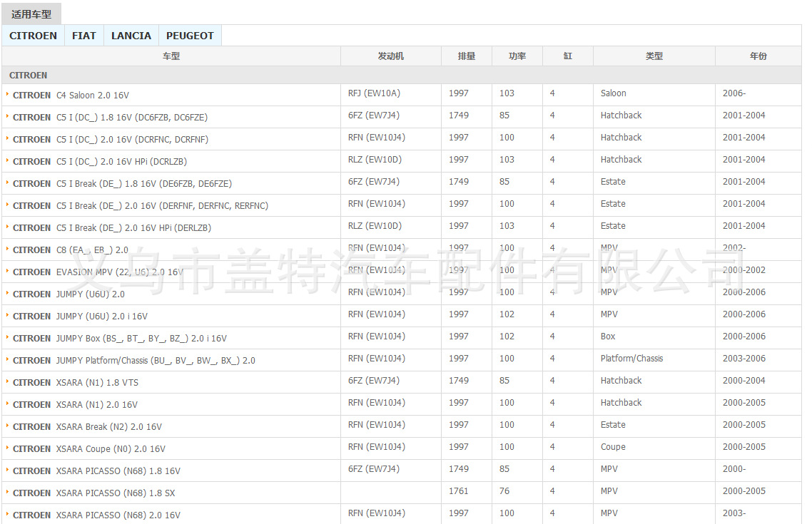Click engine code RFJ (EW10A)
This screenshot has width=812, height=524.
[x=374, y=93]
